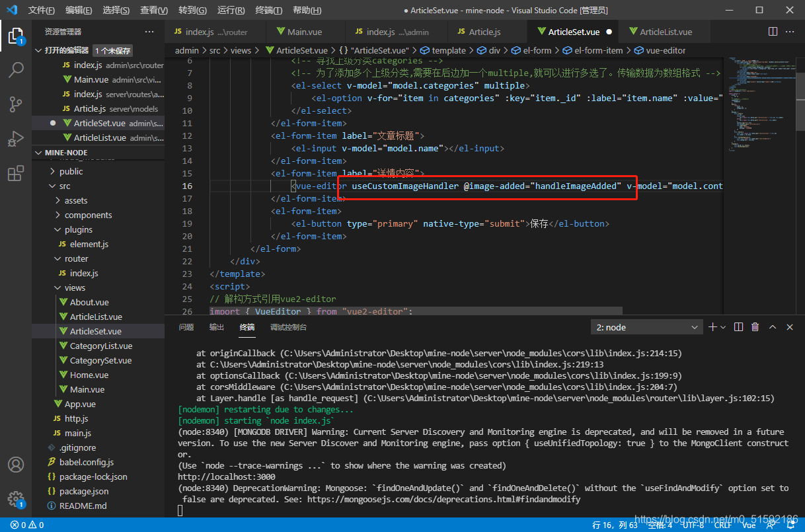Image resolution: width=805 pixels, height=532 pixels.
Task: Open the Manage gear icon
Action: pos(16,499)
